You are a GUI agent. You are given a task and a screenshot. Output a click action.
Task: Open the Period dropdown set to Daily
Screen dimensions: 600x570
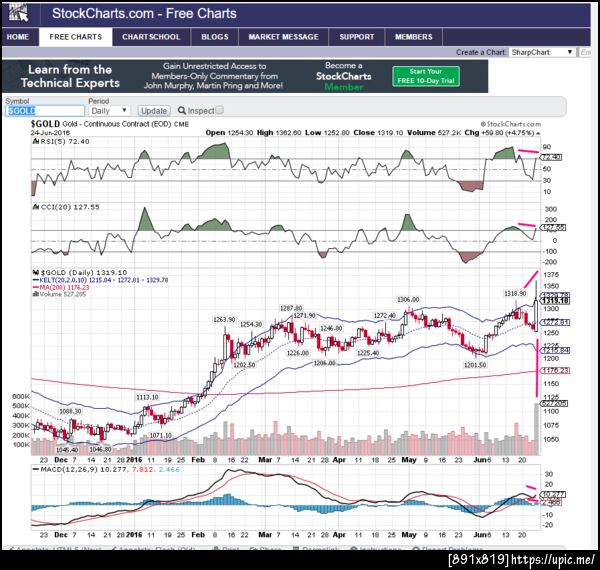pyautogui.click(x=109, y=111)
